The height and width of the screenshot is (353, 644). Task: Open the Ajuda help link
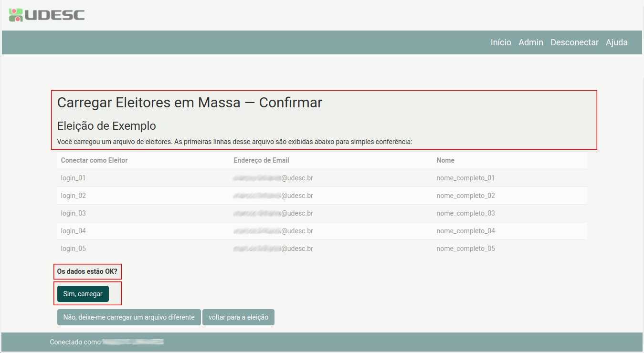617,42
